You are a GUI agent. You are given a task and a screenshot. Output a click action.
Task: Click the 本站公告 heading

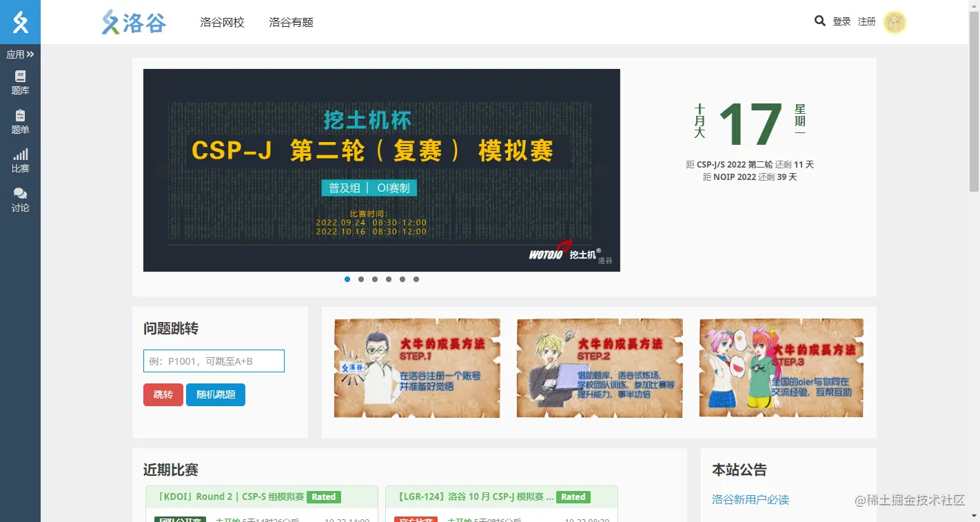coord(739,470)
